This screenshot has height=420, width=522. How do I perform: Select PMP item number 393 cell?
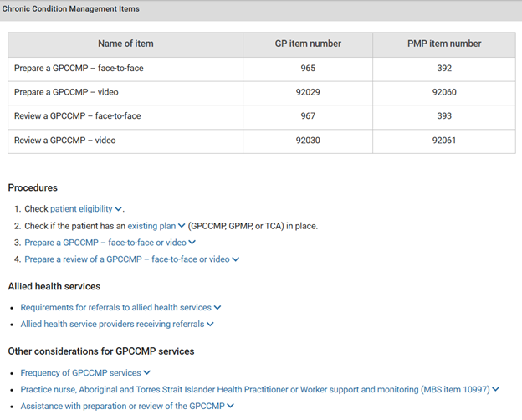(x=443, y=117)
